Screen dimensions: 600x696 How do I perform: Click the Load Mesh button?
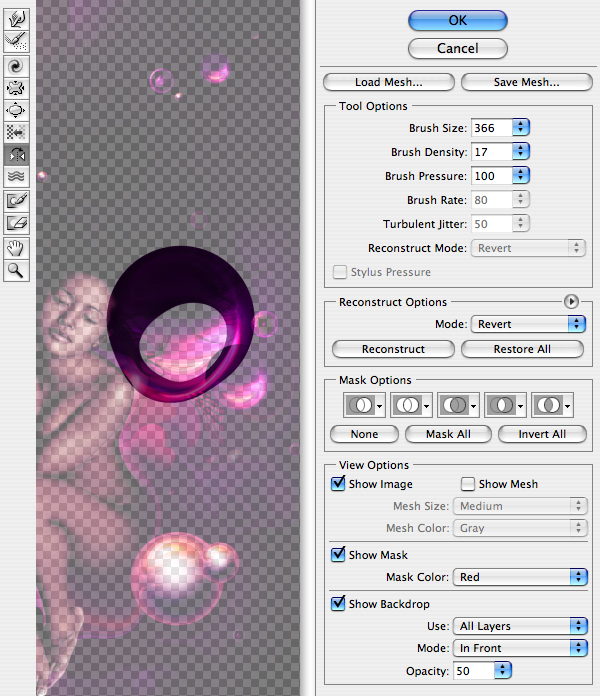pos(389,82)
